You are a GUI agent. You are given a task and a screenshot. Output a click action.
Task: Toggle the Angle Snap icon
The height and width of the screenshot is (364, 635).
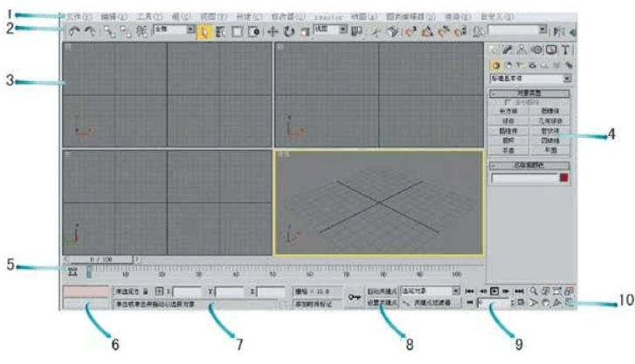tap(427, 31)
